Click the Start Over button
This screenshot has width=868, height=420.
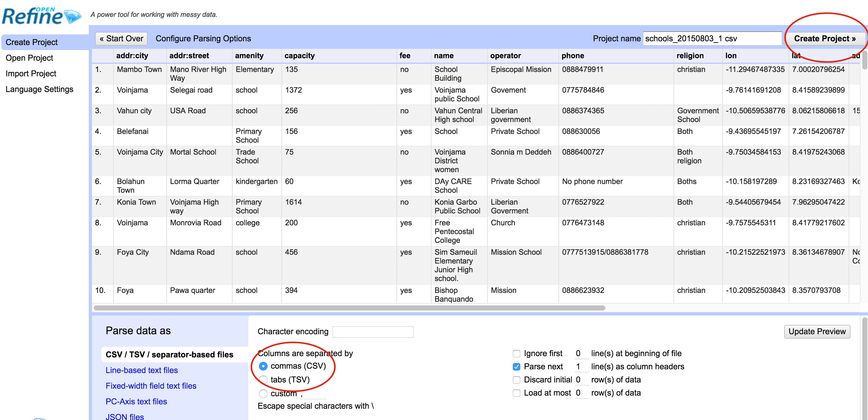tap(121, 38)
